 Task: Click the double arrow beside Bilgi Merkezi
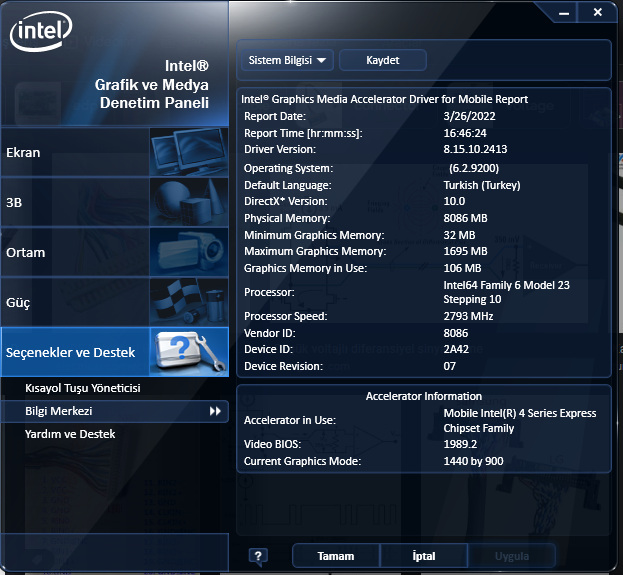215,411
